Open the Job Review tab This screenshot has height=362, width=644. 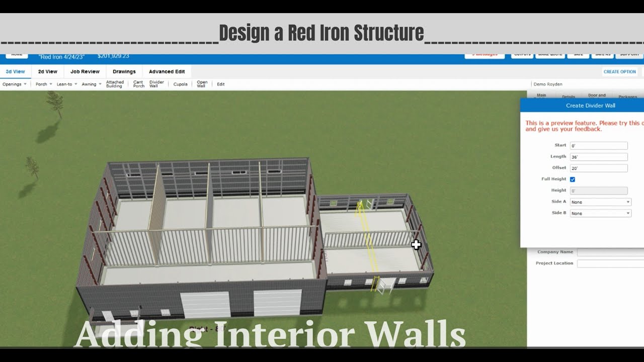tap(85, 71)
